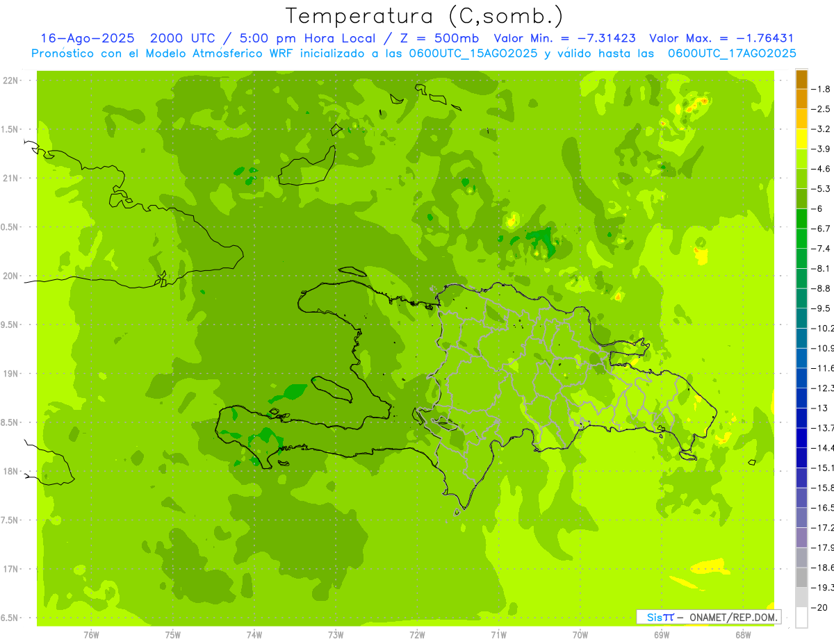Click the 22N latitude axis label
Viewport: 834px width, 644px height.
tap(10, 81)
